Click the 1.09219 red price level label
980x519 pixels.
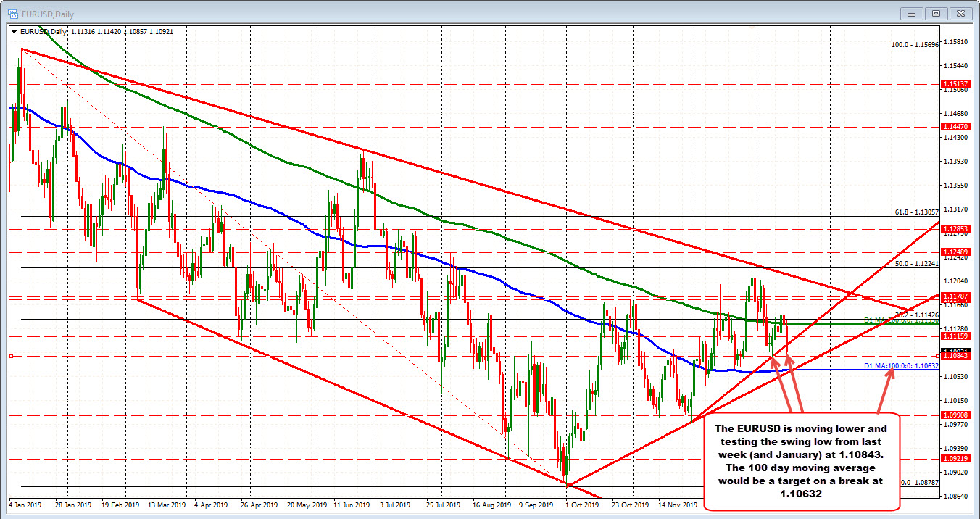[x=955, y=458]
